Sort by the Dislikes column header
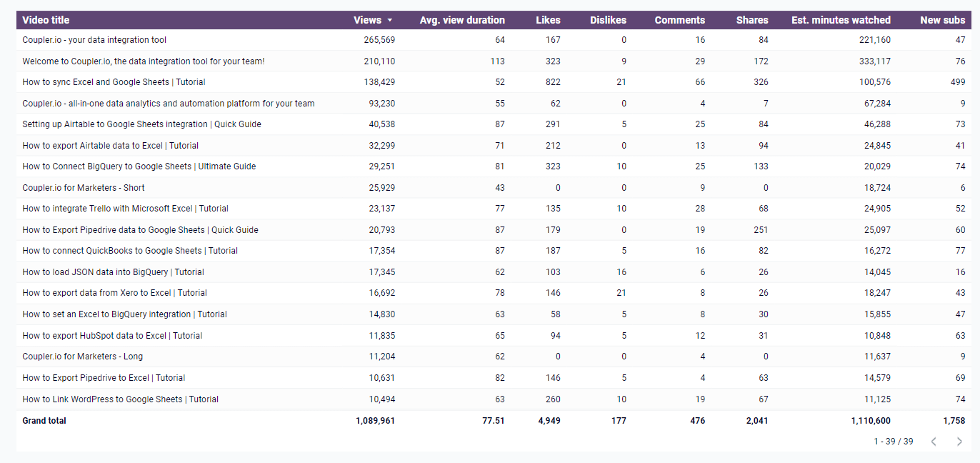Image resolution: width=980 pixels, height=463 pixels. (608, 20)
